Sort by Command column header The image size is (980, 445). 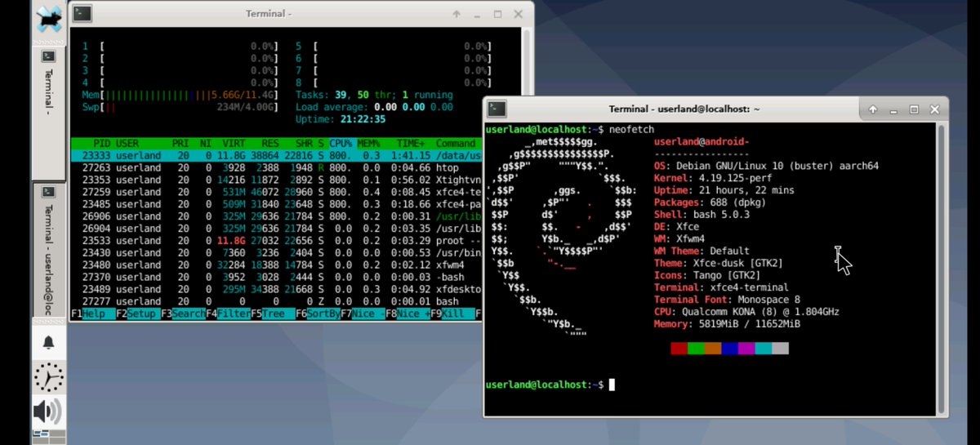tap(456, 143)
